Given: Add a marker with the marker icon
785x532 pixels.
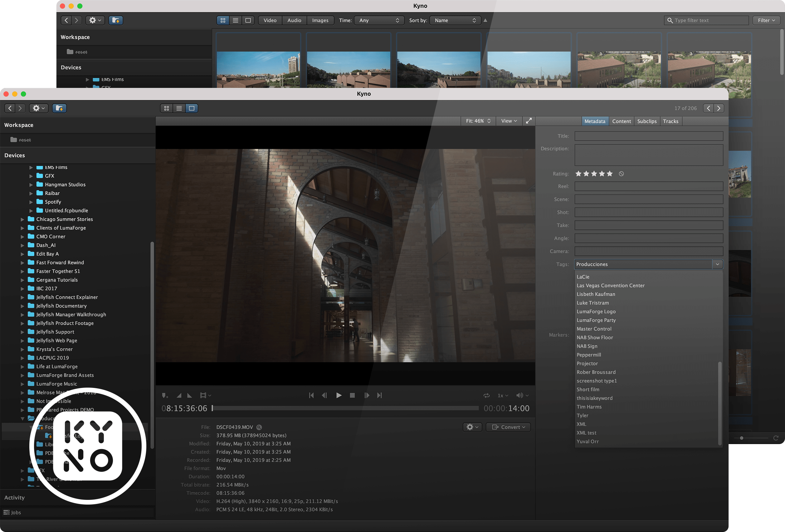Looking at the screenshot, I should (165, 396).
